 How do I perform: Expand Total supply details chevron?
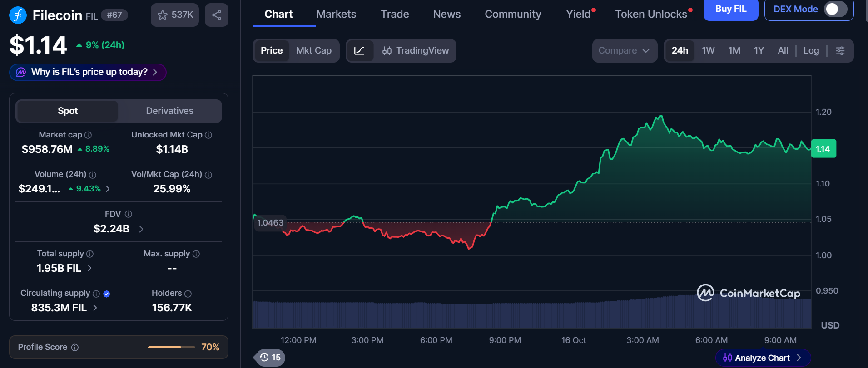89,268
